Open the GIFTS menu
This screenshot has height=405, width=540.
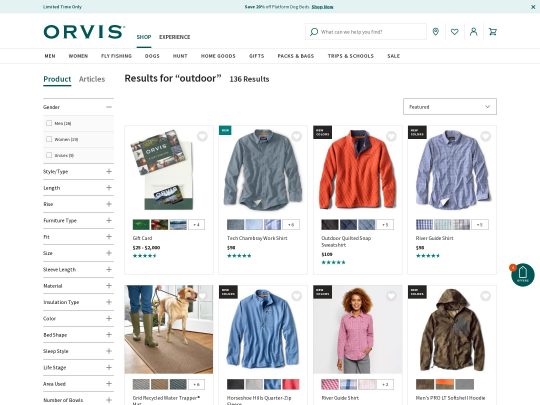pos(257,56)
